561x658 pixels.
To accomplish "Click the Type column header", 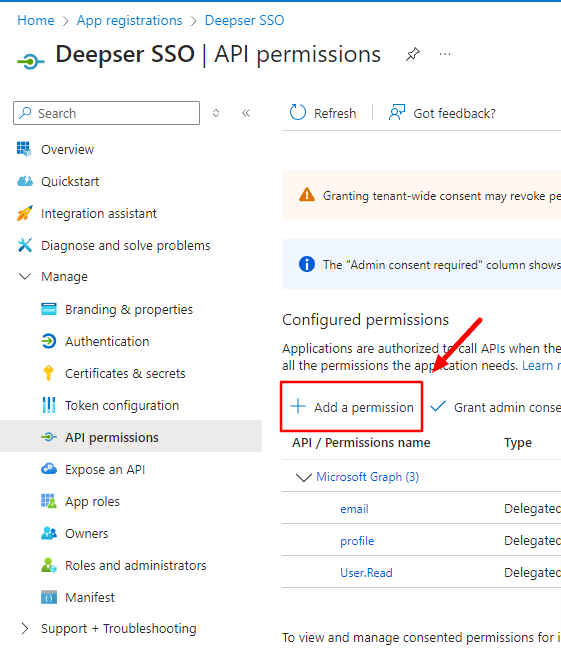I will 518,443.
